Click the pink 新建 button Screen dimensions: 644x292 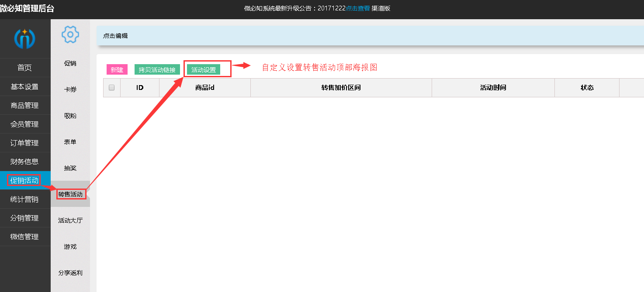pos(117,70)
